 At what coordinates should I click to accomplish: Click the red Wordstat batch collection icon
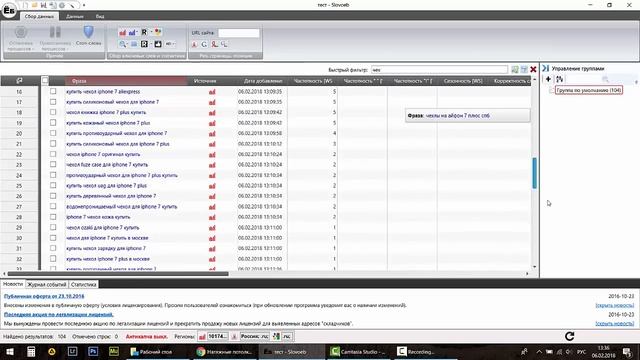point(122,32)
